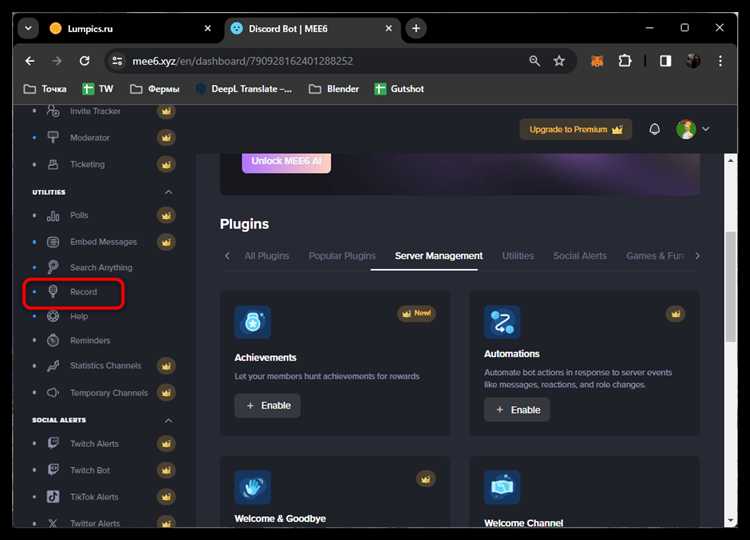
Task: Select the Games & Fun plugin tab
Action: pos(655,256)
